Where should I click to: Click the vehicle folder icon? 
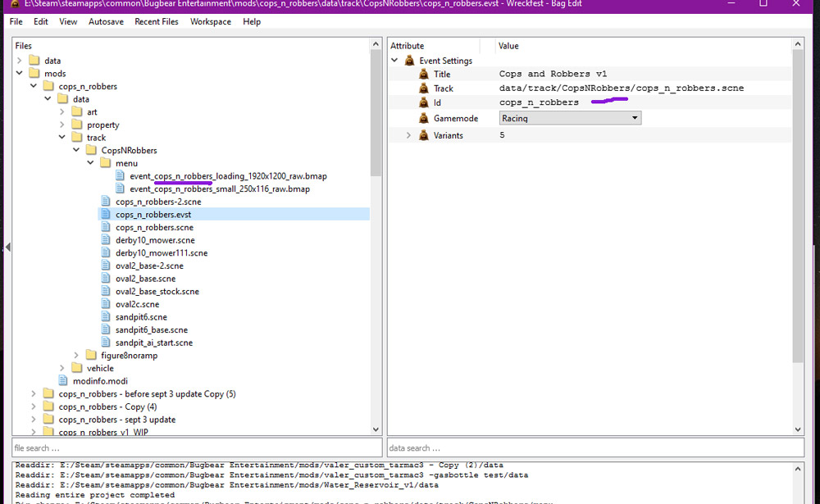click(77, 368)
